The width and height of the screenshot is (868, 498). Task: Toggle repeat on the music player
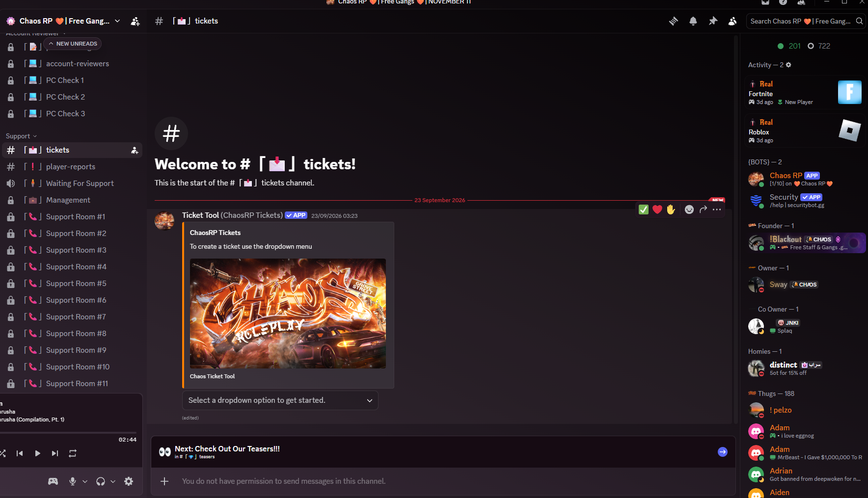tap(73, 453)
